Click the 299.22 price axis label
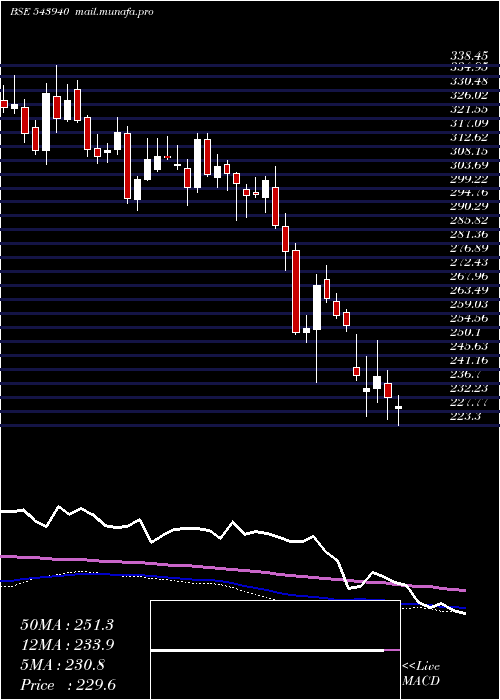Viewport: 500px width, 700px height. click(468, 179)
